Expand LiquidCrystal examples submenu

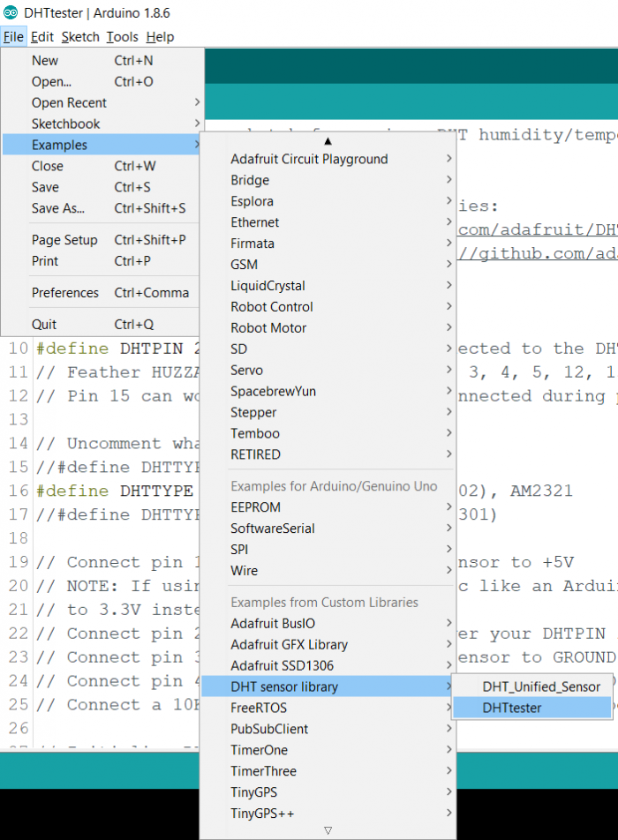(x=328, y=286)
